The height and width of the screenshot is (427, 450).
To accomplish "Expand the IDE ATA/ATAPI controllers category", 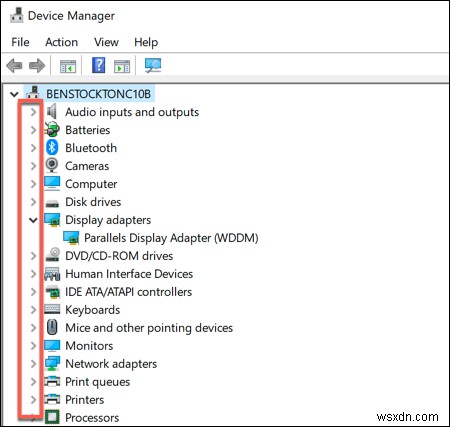I will [33, 292].
